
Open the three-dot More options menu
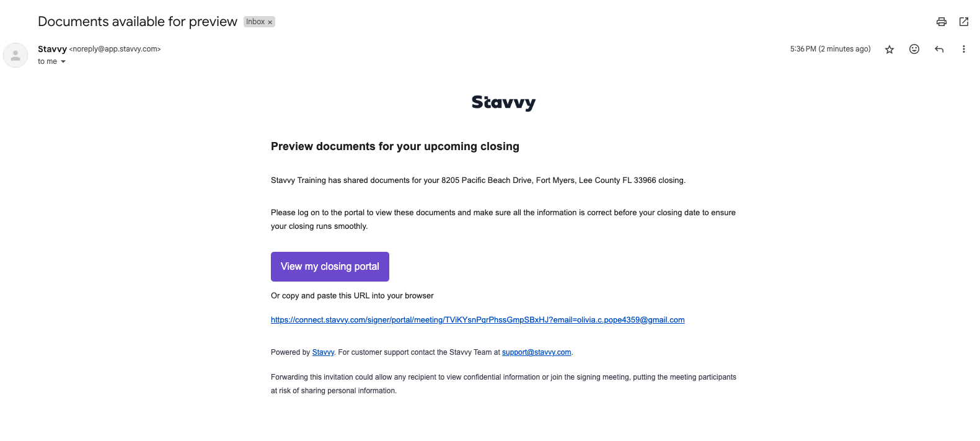click(x=963, y=49)
